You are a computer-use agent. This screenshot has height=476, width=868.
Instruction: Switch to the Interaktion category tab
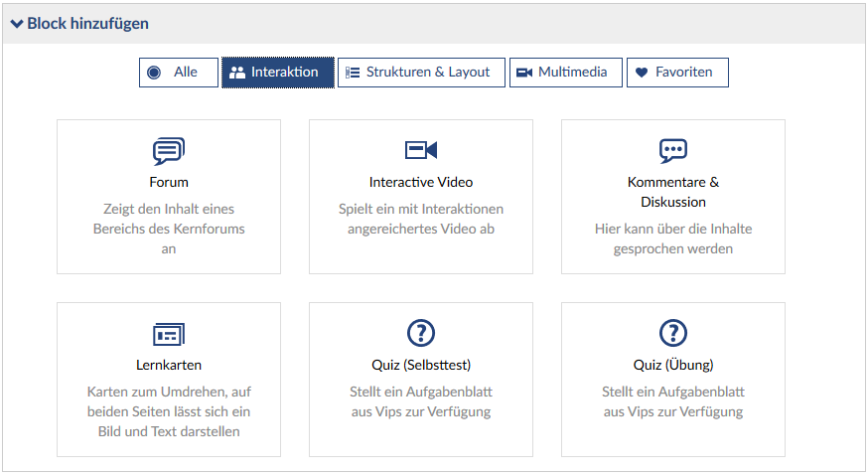tap(278, 73)
